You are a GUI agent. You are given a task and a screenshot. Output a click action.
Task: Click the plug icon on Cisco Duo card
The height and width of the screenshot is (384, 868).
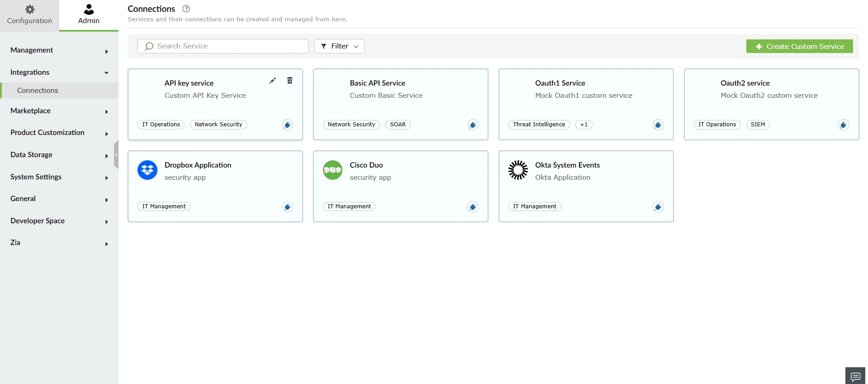pos(473,207)
